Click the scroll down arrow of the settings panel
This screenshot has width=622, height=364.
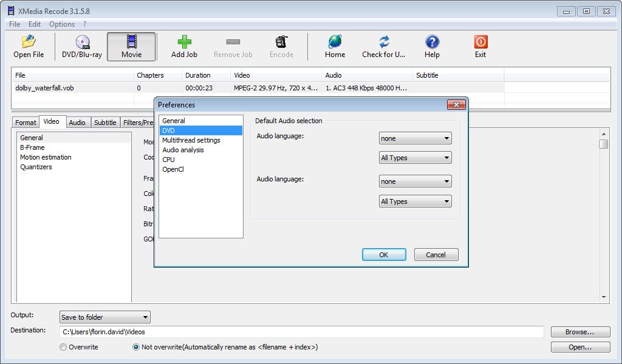pos(604,297)
